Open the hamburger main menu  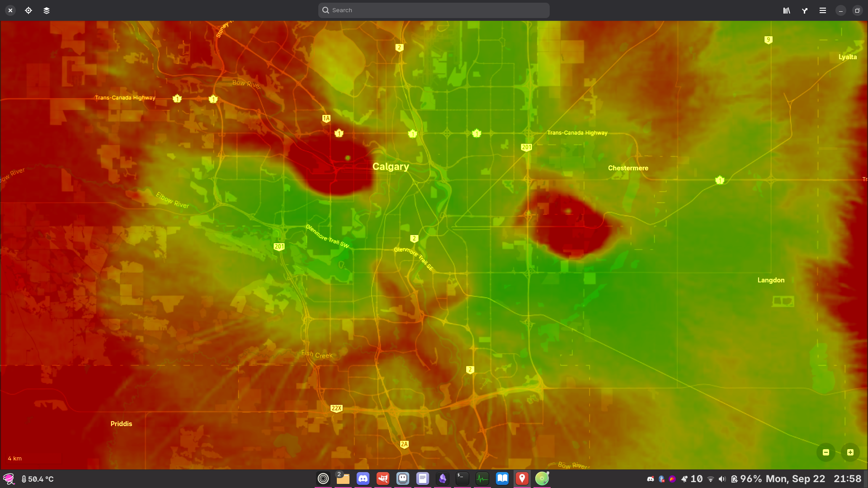click(823, 10)
